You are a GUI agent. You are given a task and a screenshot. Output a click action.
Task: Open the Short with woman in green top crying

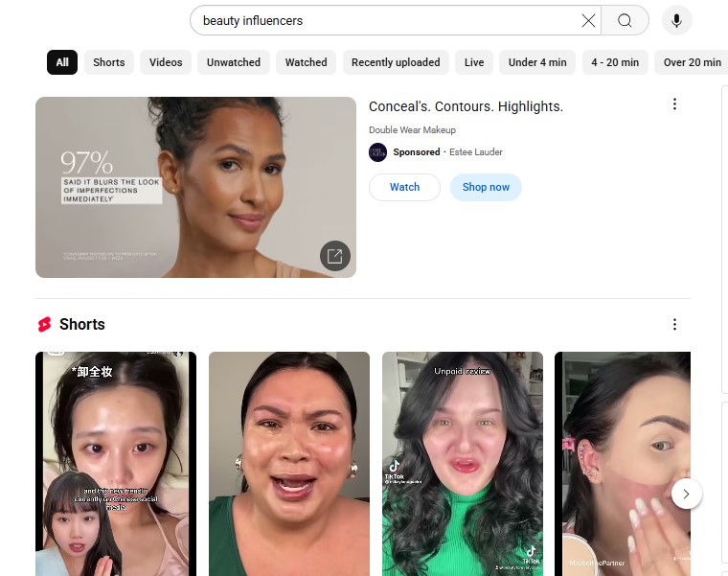coord(289,464)
